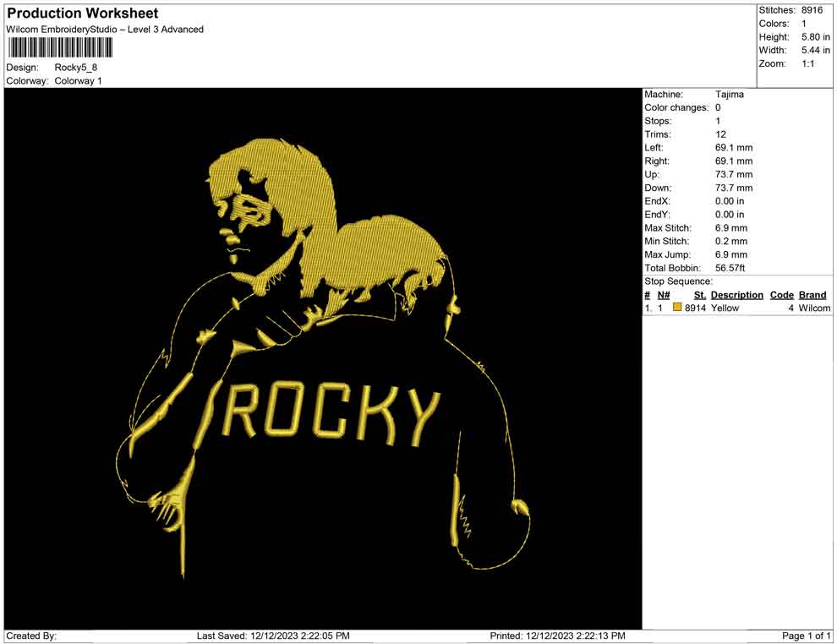
Task: Click the Description column header
Action: 736,295
